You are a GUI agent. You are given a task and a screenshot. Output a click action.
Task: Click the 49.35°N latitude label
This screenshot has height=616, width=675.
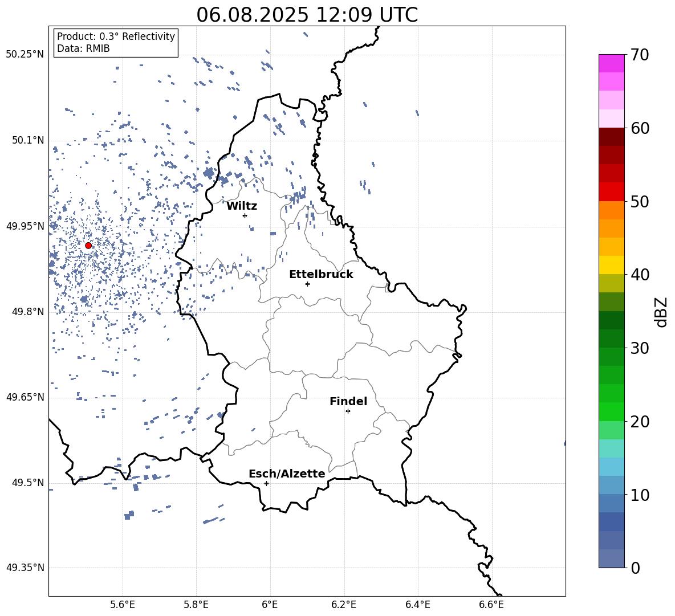(25, 568)
